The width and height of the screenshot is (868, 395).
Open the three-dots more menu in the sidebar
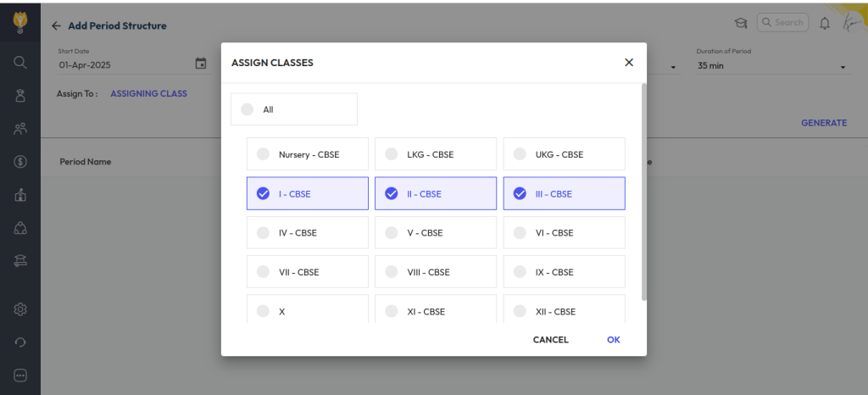pyautogui.click(x=20, y=375)
